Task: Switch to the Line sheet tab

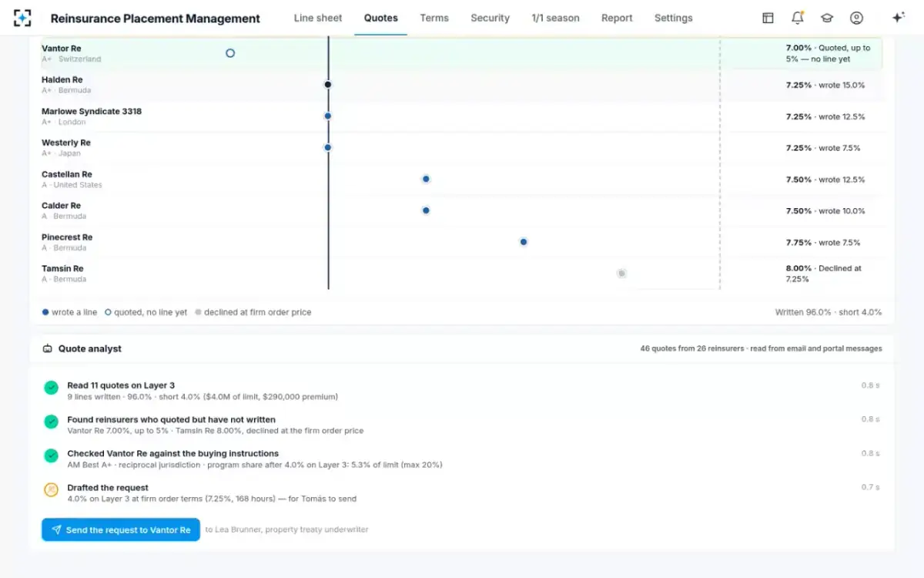Action: (x=318, y=18)
